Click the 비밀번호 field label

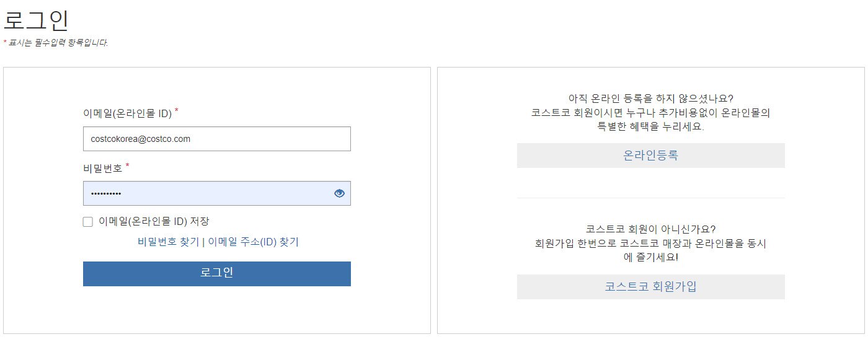tap(103, 168)
